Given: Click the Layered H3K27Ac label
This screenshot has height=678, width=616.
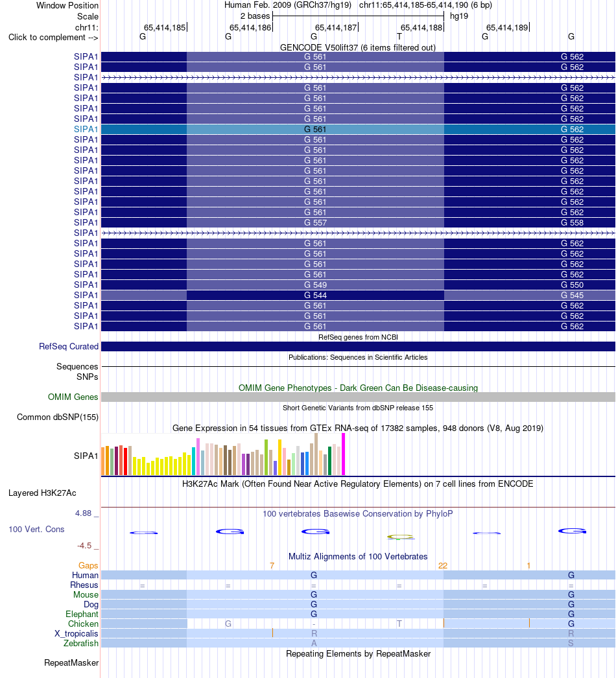Looking at the screenshot, I should point(42,493).
